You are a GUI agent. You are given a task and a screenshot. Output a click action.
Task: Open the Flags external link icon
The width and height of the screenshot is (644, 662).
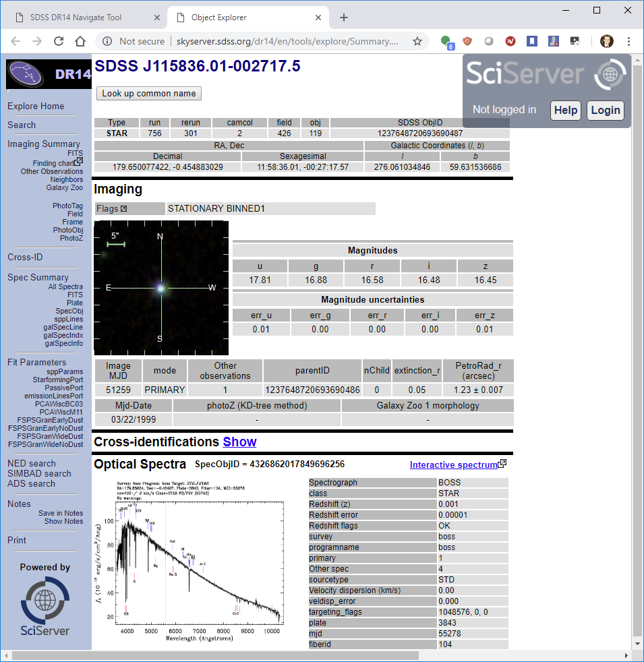click(123, 209)
